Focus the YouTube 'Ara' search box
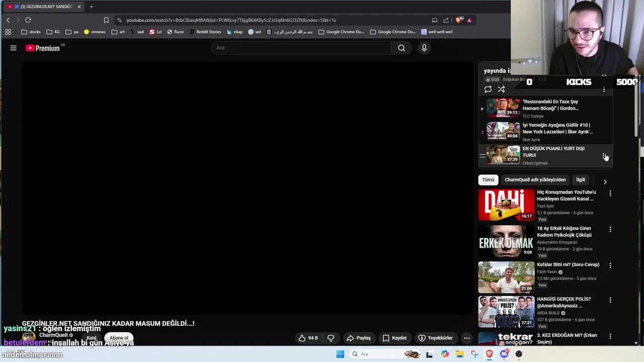 (302, 48)
